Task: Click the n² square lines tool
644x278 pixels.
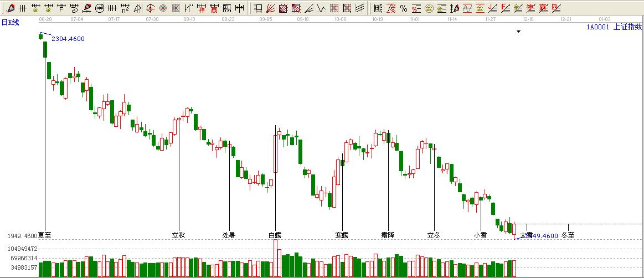Action: 125,8
